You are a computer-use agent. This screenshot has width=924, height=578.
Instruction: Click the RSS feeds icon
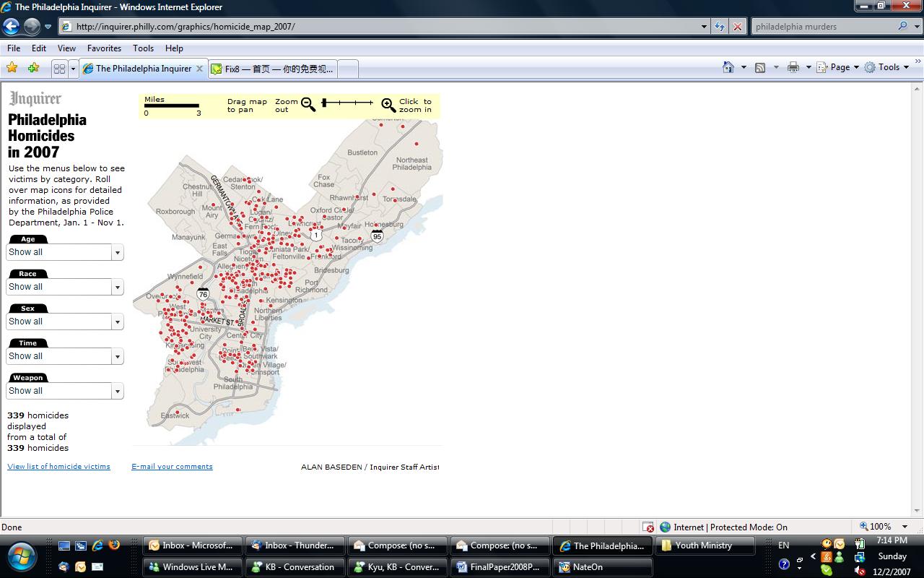[760, 67]
